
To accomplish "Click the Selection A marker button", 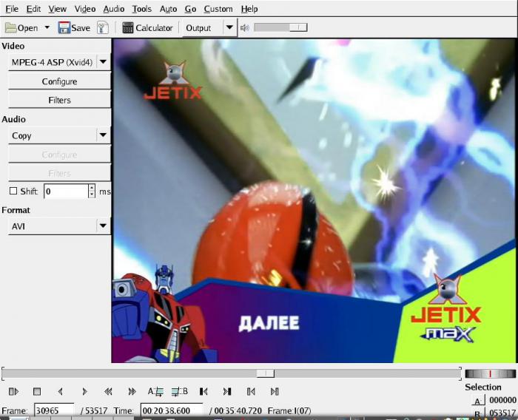I will [478, 402].
